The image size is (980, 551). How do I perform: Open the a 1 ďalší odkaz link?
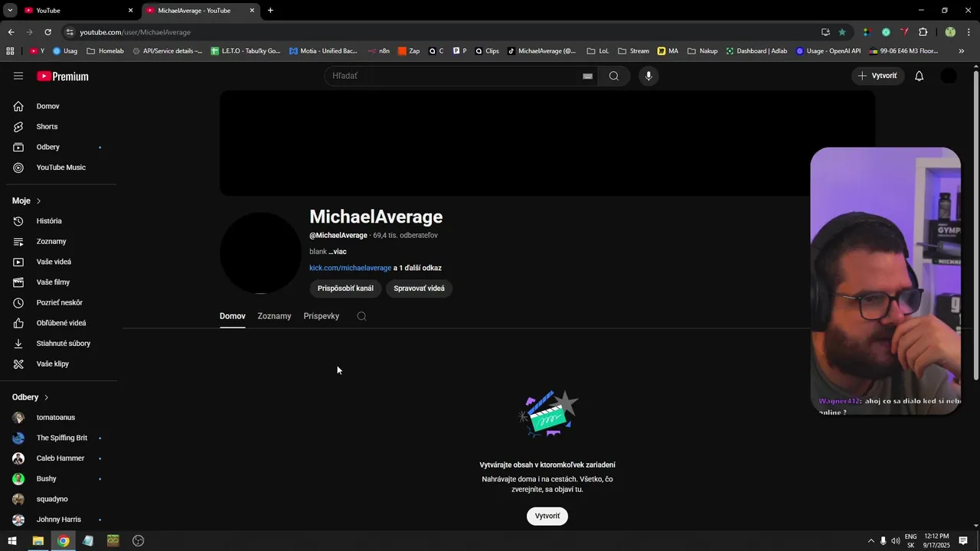[x=417, y=269]
